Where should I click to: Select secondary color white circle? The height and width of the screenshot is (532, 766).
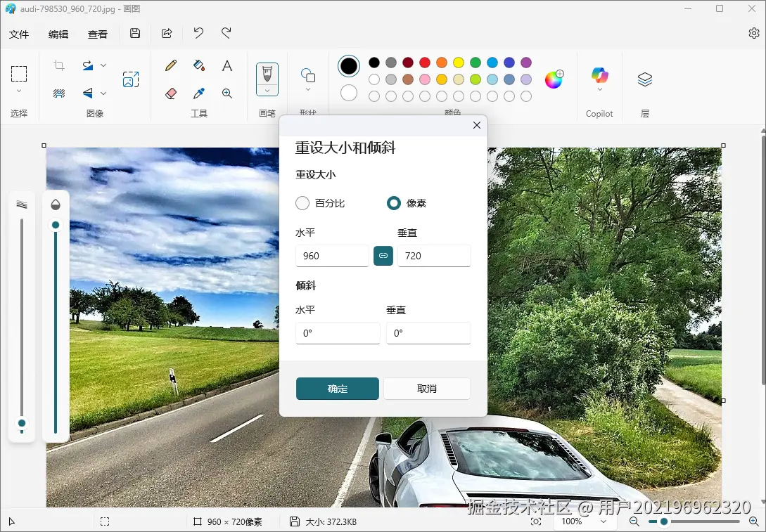349,93
